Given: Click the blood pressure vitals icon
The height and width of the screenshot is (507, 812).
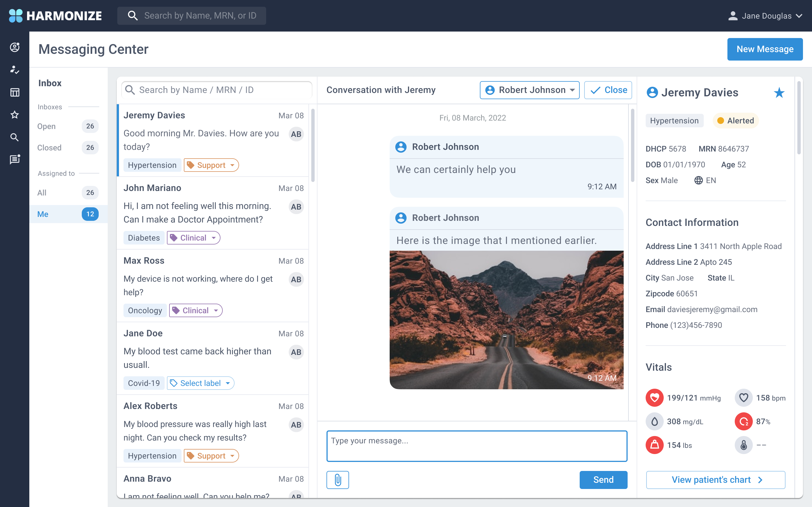Looking at the screenshot, I should click(x=654, y=398).
